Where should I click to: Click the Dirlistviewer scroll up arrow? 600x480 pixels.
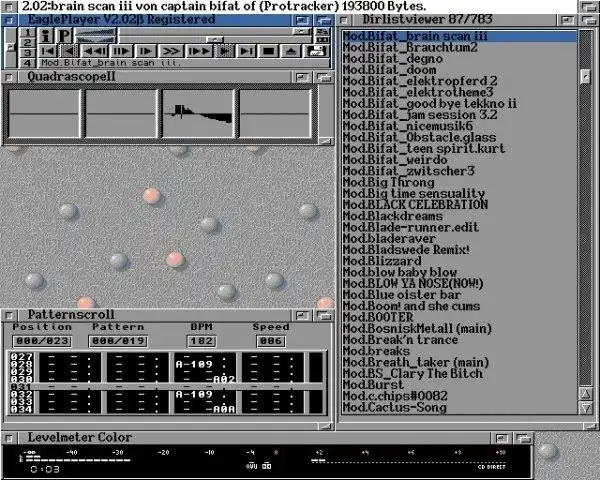pos(585,393)
